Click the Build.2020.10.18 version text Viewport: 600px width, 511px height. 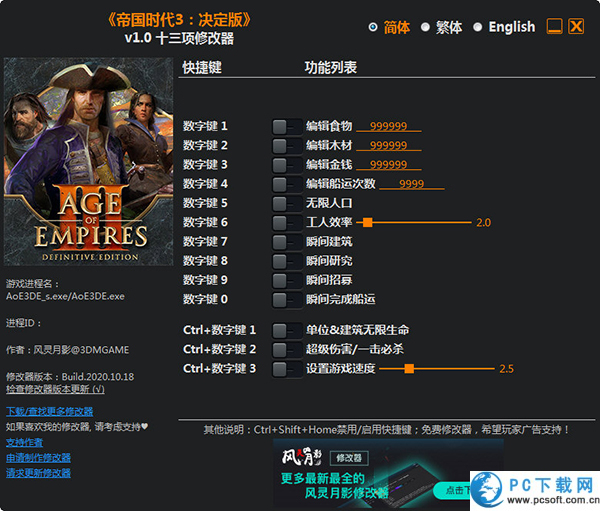tap(98, 377)
